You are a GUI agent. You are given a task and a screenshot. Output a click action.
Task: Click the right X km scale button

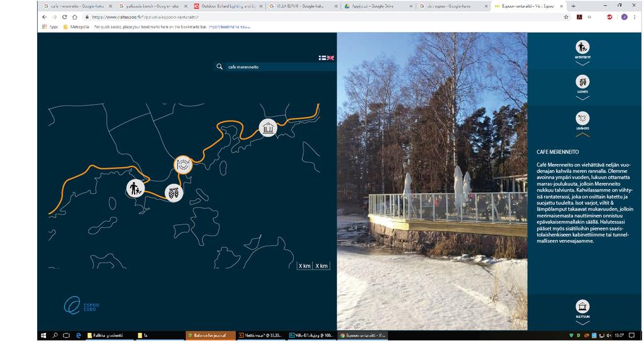[321, 266]
